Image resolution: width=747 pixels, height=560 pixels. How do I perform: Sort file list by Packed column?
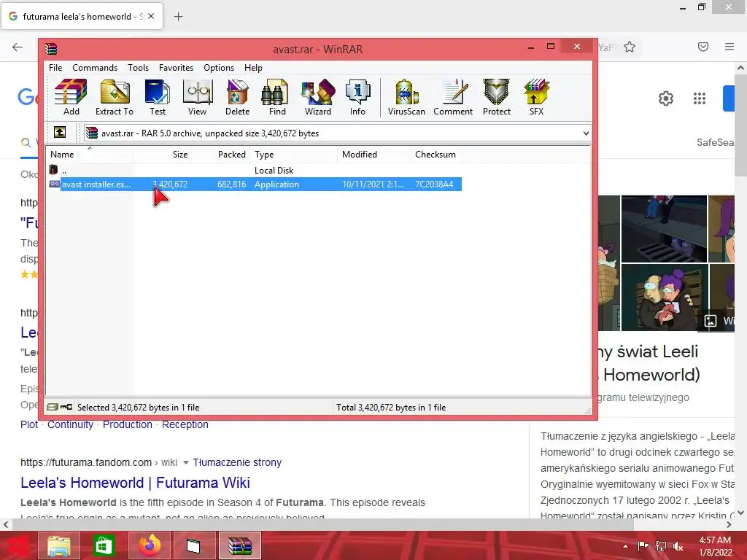[220, 155]
